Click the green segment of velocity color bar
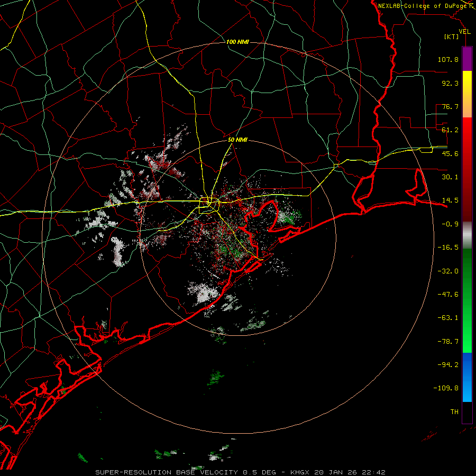The height and width of the screenshot is (476, 476). click(467, 300)
